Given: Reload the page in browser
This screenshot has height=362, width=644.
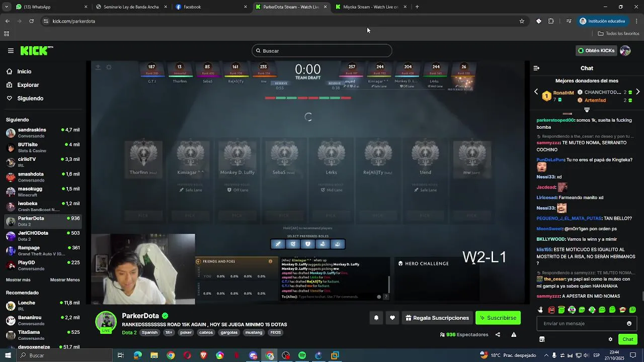Looking at the screenshot, I should [x=31, y=21].
